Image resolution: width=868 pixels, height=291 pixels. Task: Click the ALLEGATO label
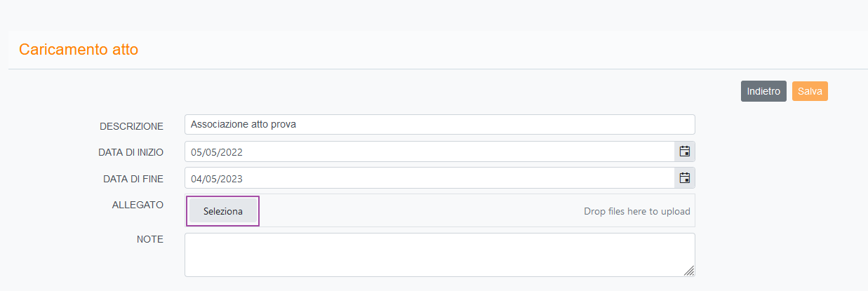point(138,205)
